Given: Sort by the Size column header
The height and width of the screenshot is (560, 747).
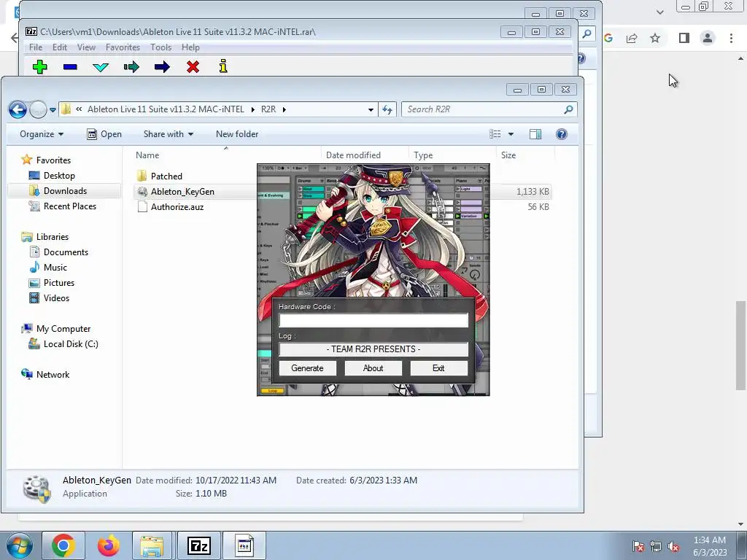Looking at the screenshot, I should pyautogui.click(x=508, y=155).
